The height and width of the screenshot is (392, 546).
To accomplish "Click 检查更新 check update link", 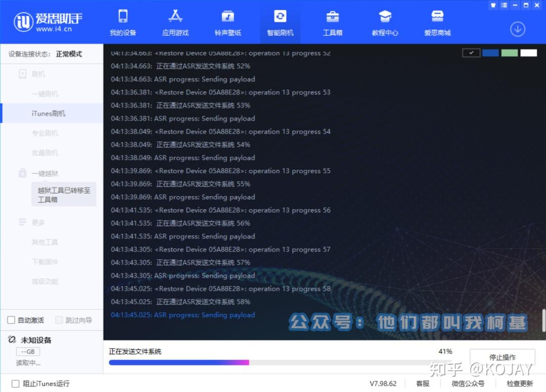I will (x=520, y=383).
